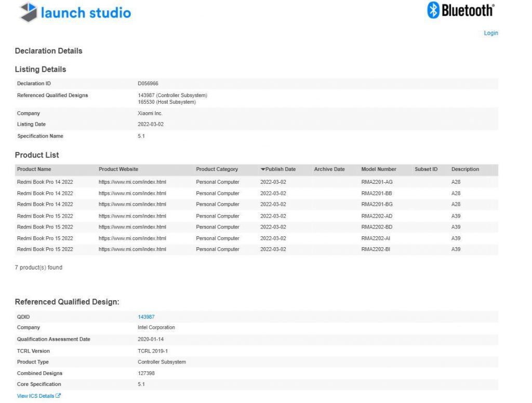
Task: Open View ICS Details link
Action: [36, 396]
